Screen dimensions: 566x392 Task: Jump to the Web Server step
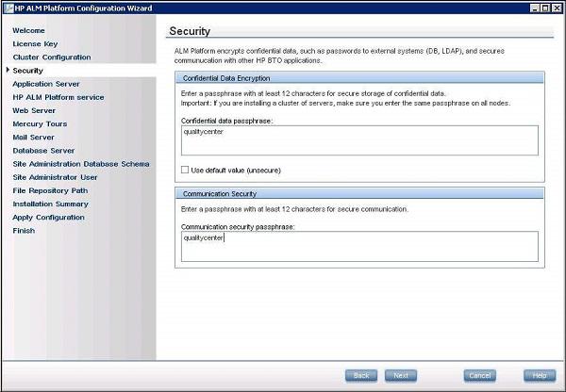click(x=36, y=109)
